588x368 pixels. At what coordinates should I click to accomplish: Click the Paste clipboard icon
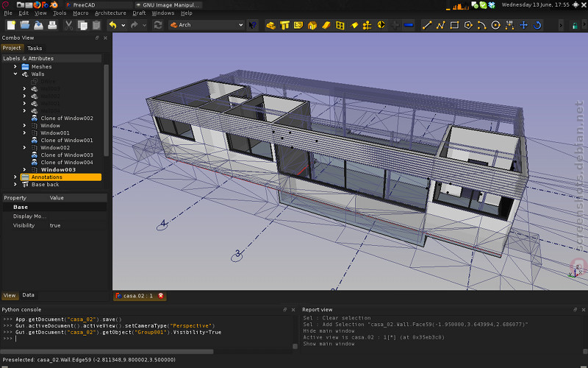pyautogui.click(x=96, y=25)
